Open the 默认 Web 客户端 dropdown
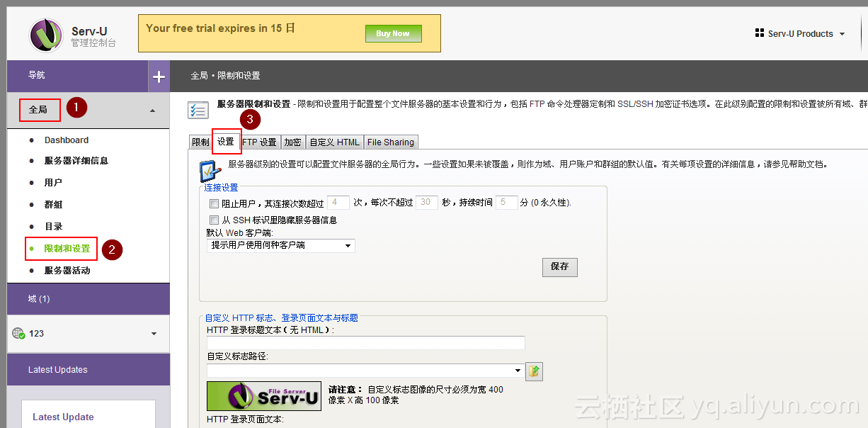Screen dimensions: 868x428 click(280, 244)
